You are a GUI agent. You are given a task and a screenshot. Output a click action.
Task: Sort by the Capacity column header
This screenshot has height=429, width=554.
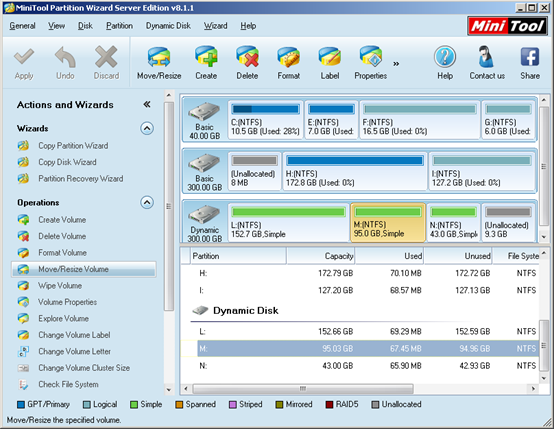coord(320,256)
